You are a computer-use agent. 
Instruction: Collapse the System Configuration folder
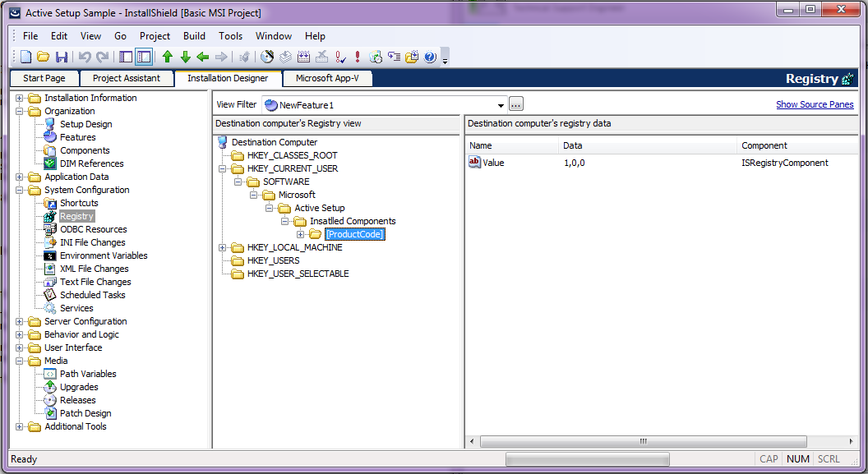20,191
